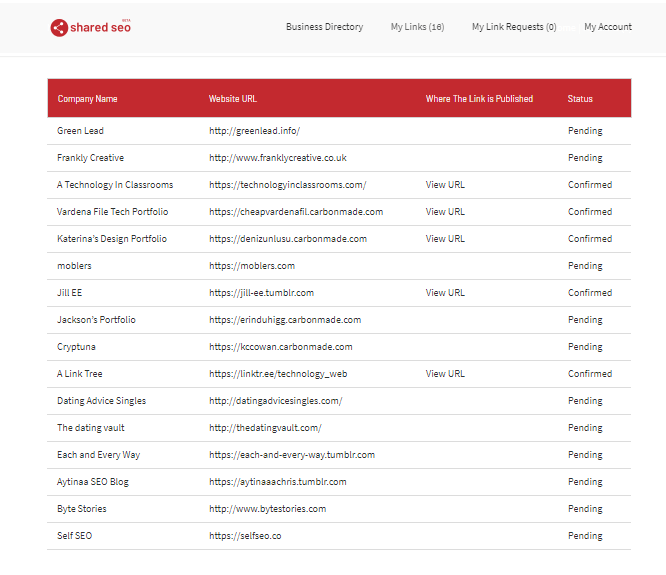
Task: Open the My Account menu
Action: click(607, 27)
